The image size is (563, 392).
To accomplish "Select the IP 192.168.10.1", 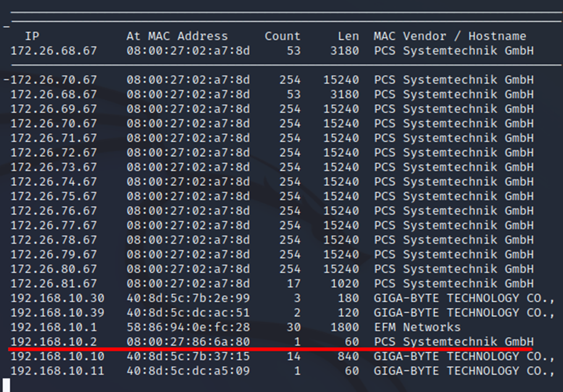I will click(54, 327).
